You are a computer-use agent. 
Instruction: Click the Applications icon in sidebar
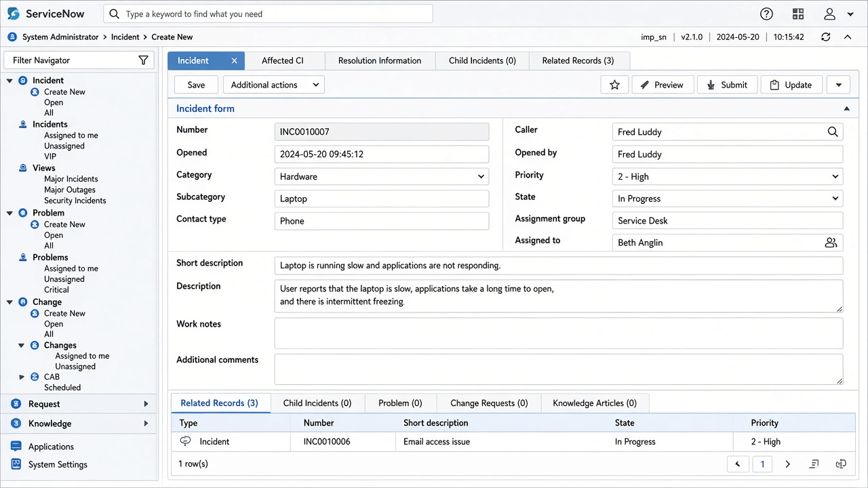[16, 447]
